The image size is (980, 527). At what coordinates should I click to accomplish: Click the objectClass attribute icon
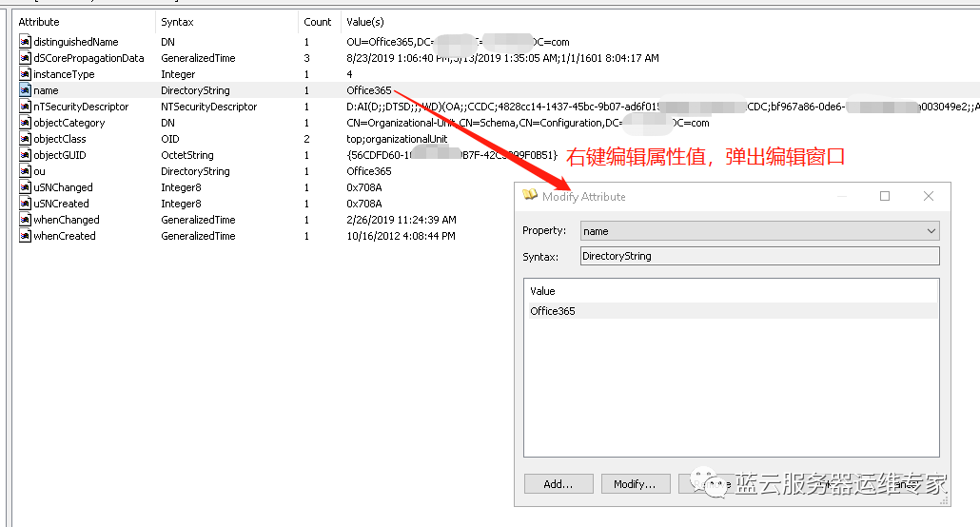point(25,139)
